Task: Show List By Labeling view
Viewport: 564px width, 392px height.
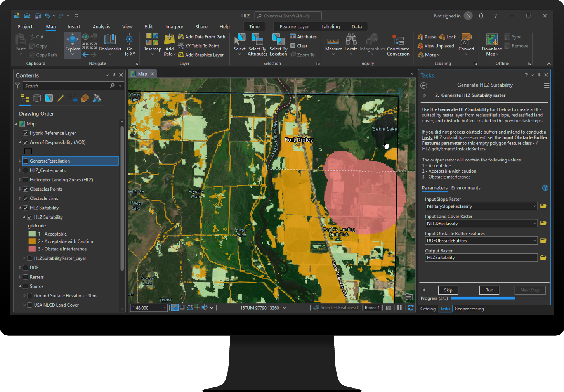Action: (x=85, y=98)
